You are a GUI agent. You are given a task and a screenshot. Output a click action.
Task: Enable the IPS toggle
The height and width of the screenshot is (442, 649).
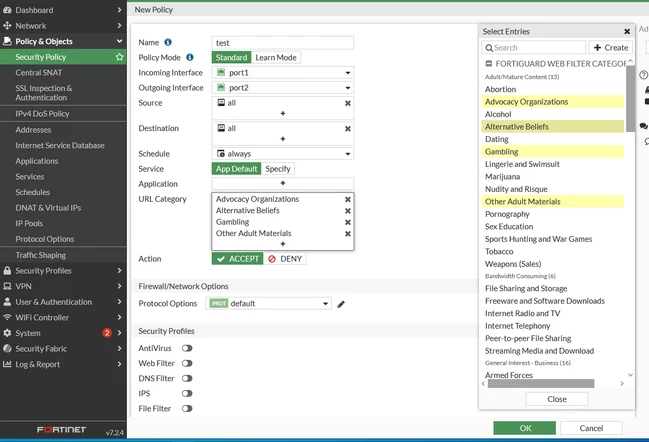pyautogui.click(x=187, y=394)
